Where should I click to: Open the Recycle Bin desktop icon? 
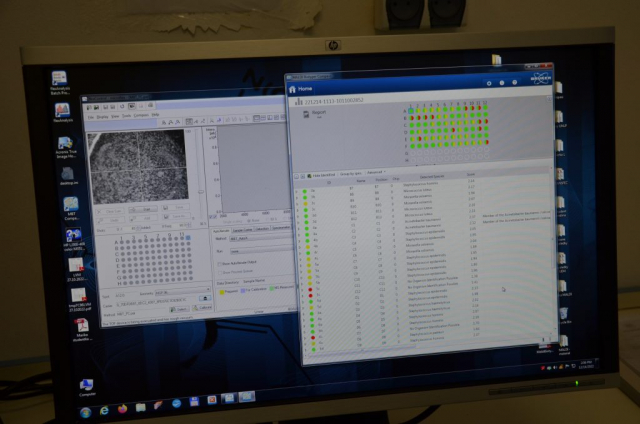pyautogui.click(x=564, y=315)
